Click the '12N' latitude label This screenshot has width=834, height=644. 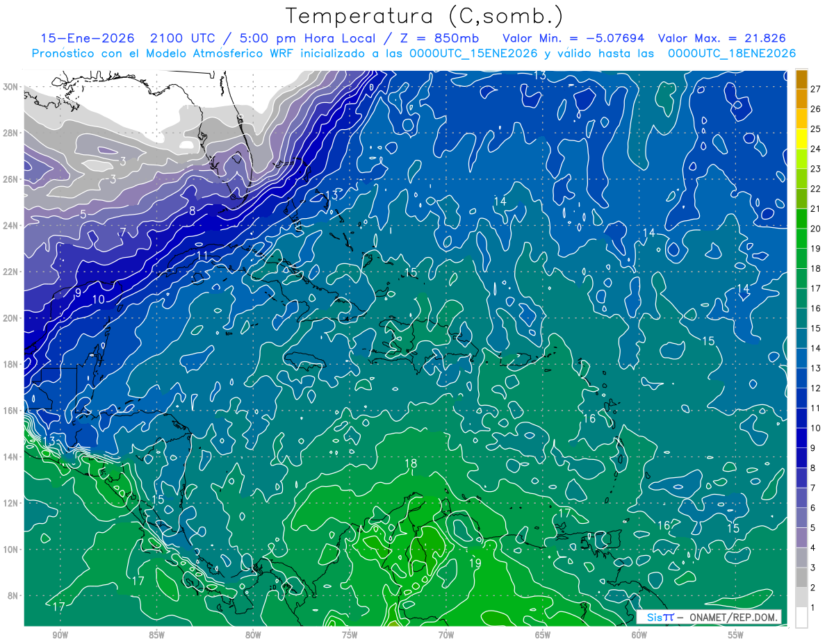click(x=12, y=503)
